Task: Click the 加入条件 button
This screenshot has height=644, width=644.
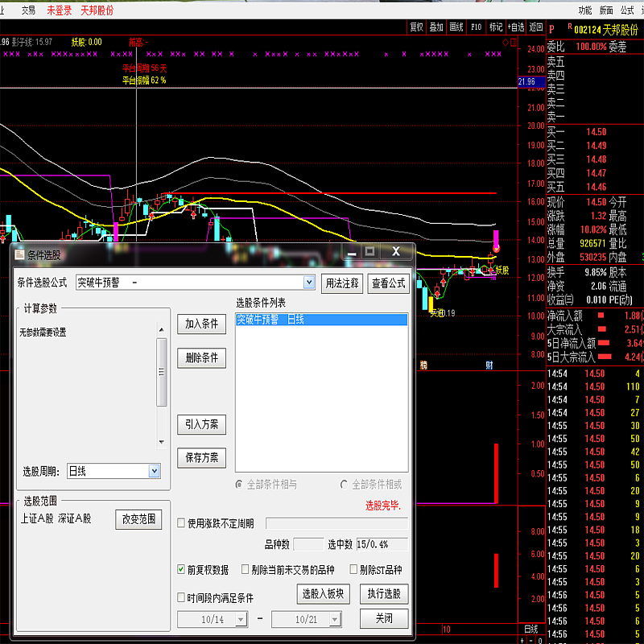Action: (x=201, y=324)
